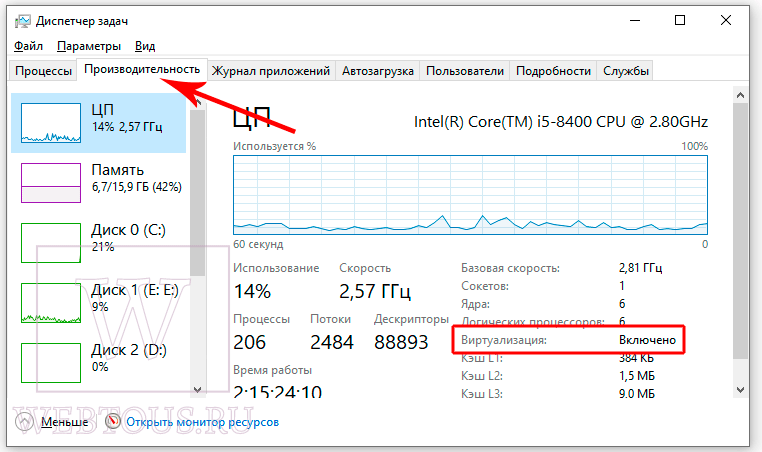762x452 pixels.
Task: Switch to the Пользователи tab
Action: (465, 71)
